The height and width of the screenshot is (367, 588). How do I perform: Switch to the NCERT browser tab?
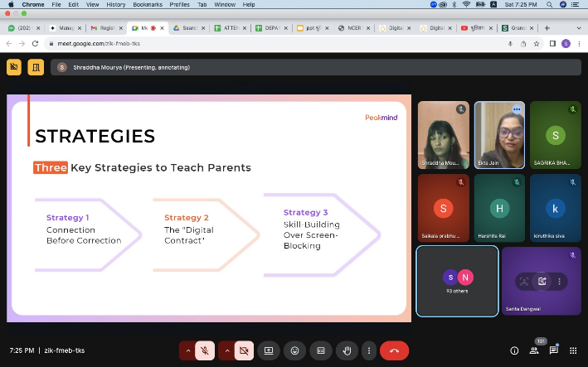click(x=352, y=28)
